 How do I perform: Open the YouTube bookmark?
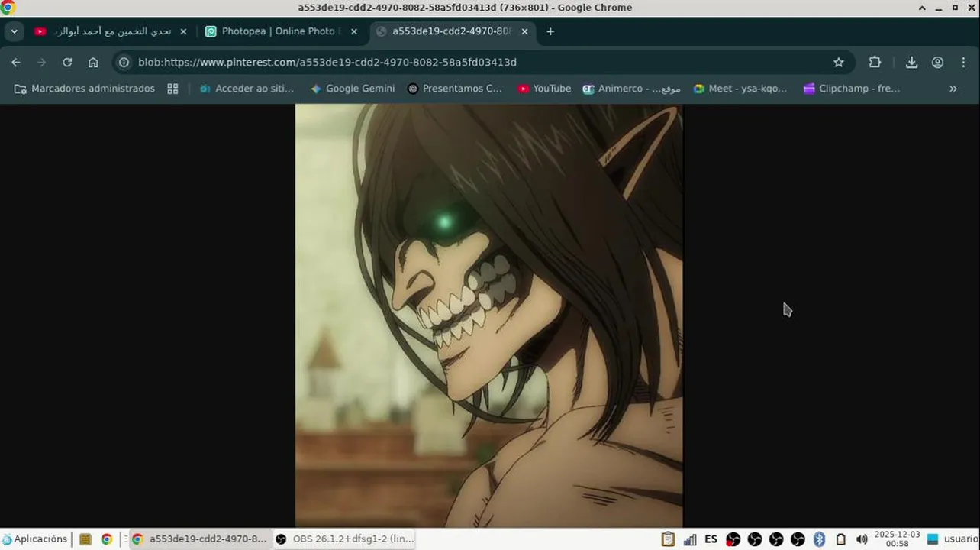[x=544, y=89]
